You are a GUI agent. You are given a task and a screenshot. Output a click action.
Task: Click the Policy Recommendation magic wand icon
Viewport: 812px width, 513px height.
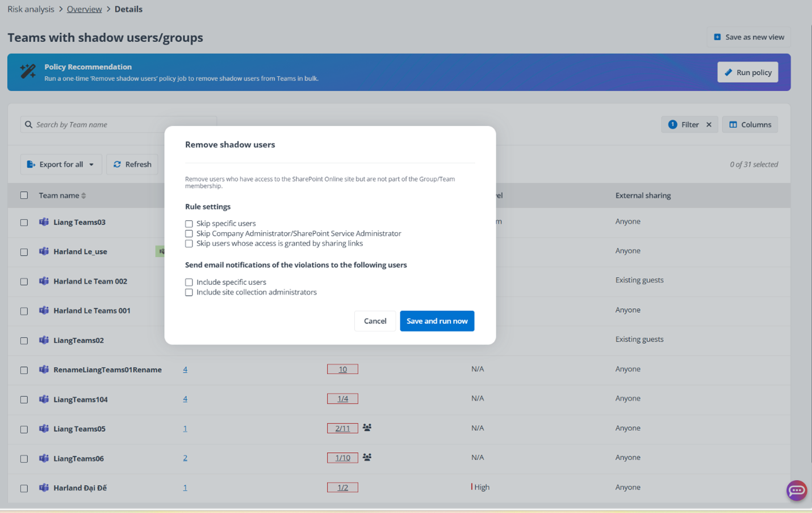click(27, 72)
